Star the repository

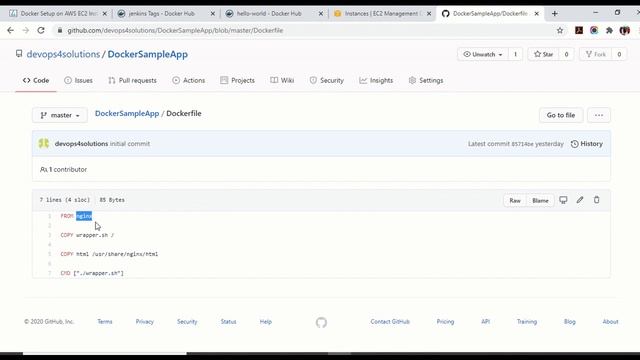[544, 54]
